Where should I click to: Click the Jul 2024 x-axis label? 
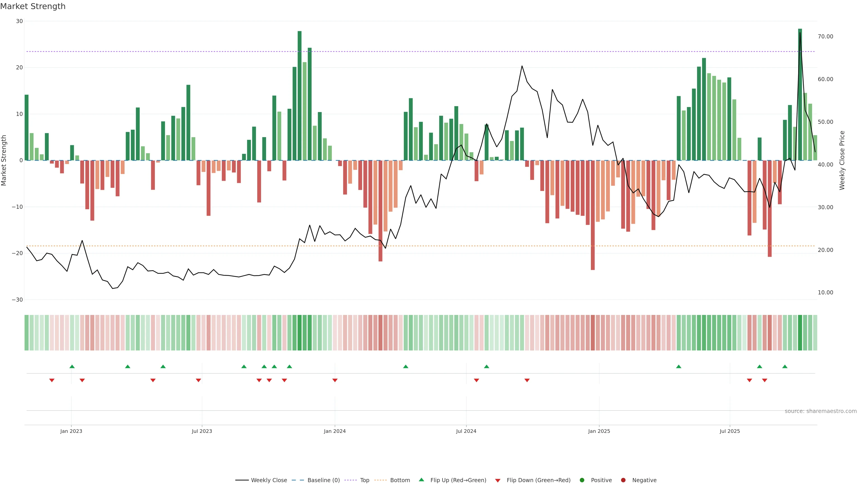[466, 431]
